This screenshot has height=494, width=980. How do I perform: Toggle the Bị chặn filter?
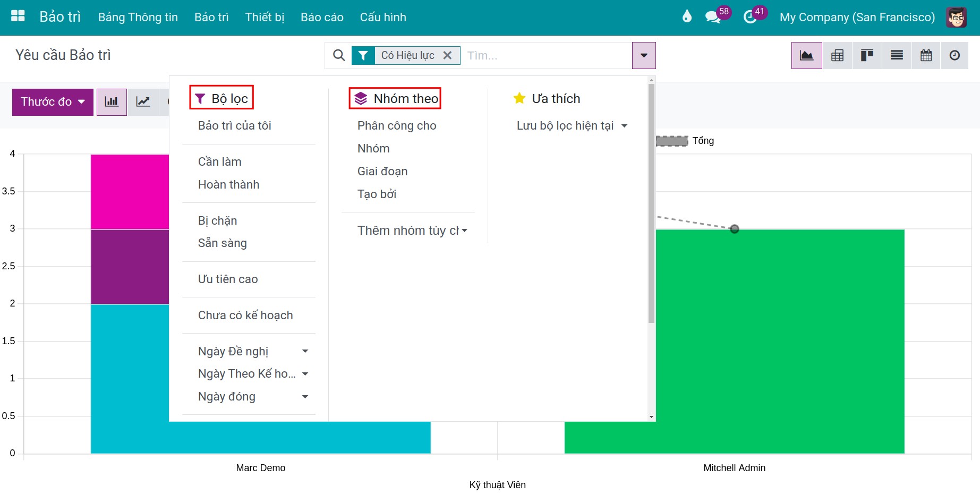click(x=218, y=221)
